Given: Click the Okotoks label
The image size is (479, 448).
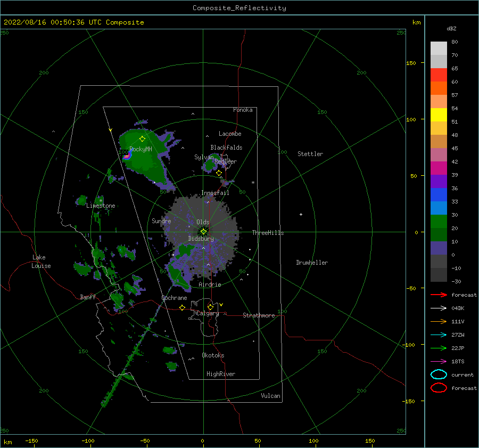Looking at the screenshot, I should [213, 355].
